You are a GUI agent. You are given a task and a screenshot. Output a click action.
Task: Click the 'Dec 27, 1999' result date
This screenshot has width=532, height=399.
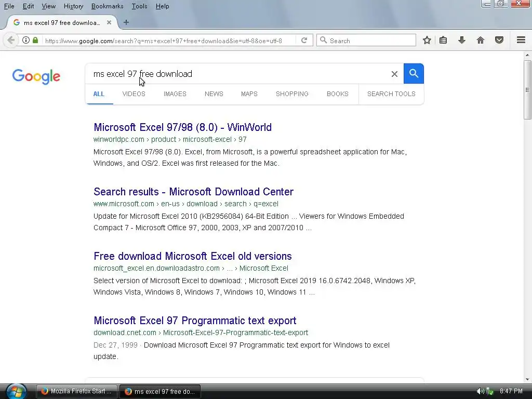click(x=115, y=345)
